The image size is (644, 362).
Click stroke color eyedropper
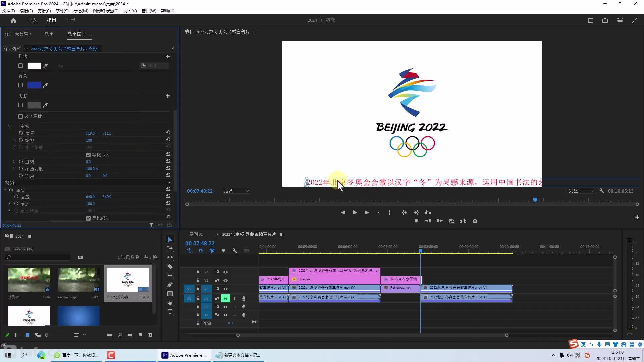click(46, 66)
